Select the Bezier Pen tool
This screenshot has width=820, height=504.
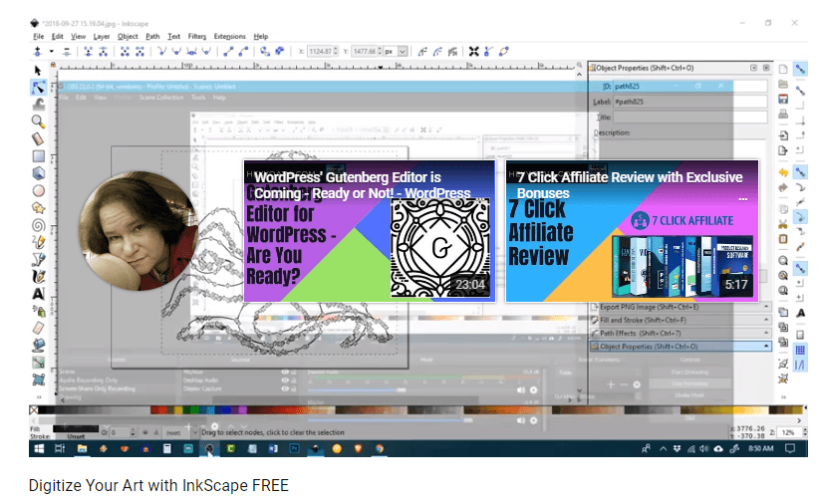(x=38, y=259)
